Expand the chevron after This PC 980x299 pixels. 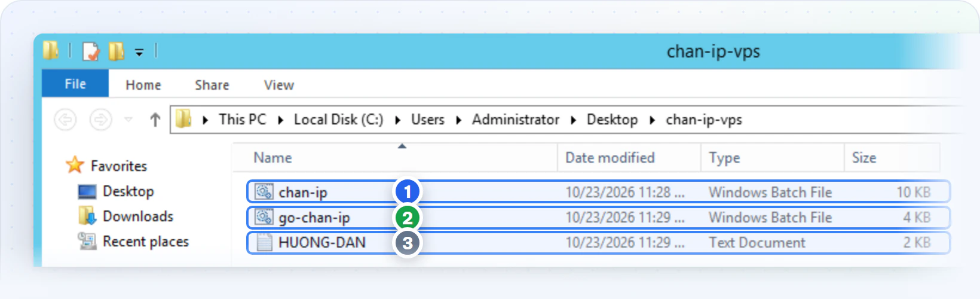click(x=280, y=120)
